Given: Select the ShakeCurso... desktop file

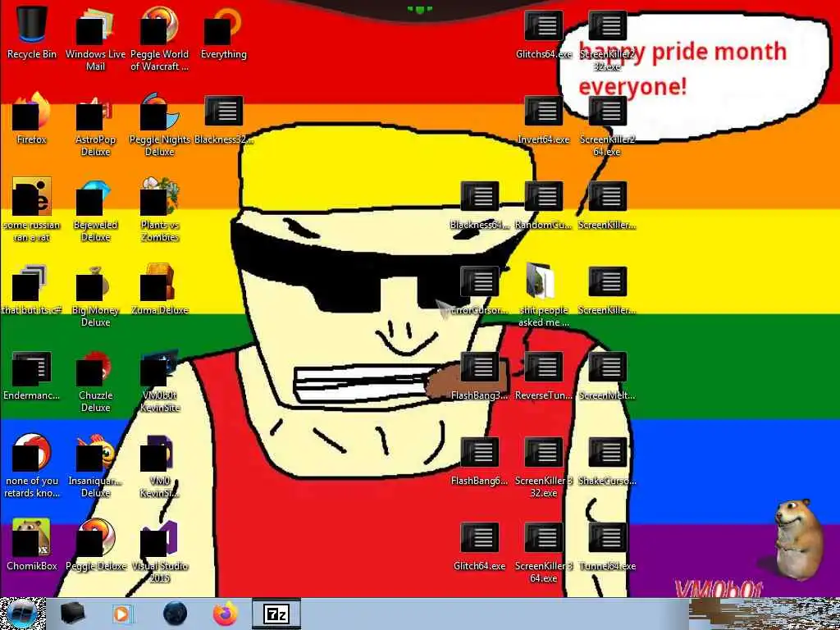Looking at the screenshot, I should tap(607, 461).
